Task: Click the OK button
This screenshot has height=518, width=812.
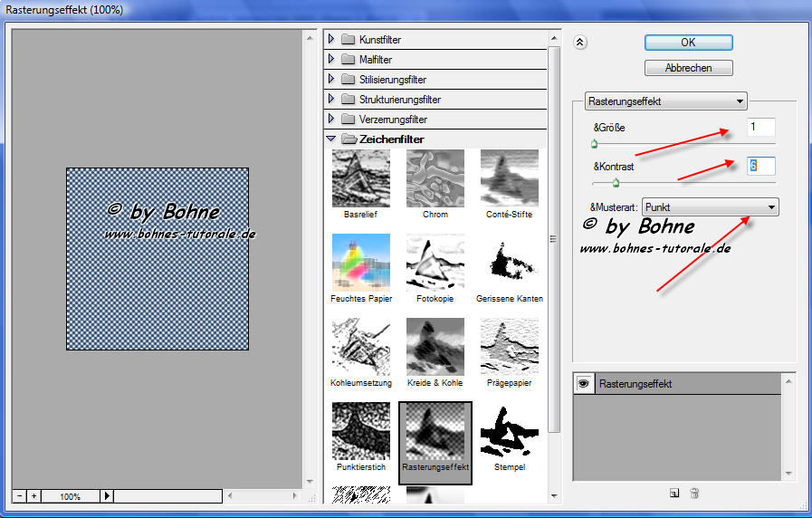Action: [688, 43]
